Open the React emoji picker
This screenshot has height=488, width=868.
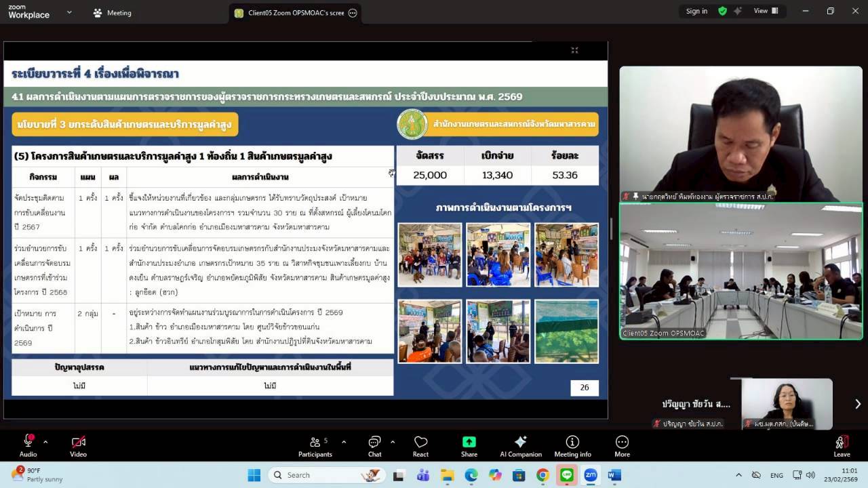coord(420,445)
